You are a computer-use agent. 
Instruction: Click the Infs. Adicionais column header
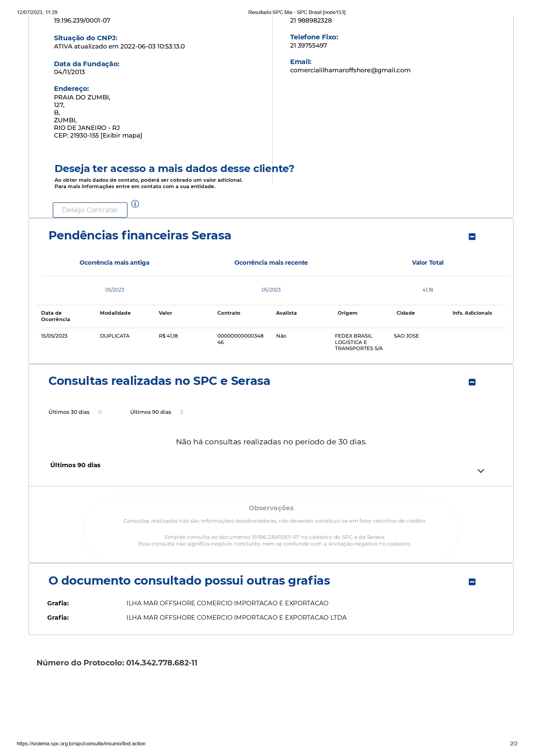472,313
